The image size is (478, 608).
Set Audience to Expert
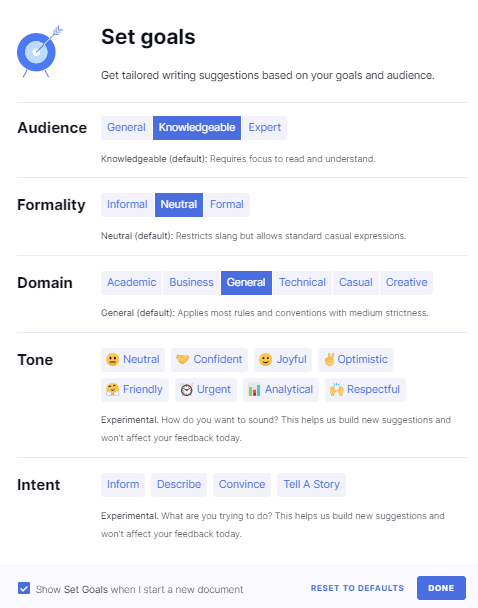click(x=264, y=128)
